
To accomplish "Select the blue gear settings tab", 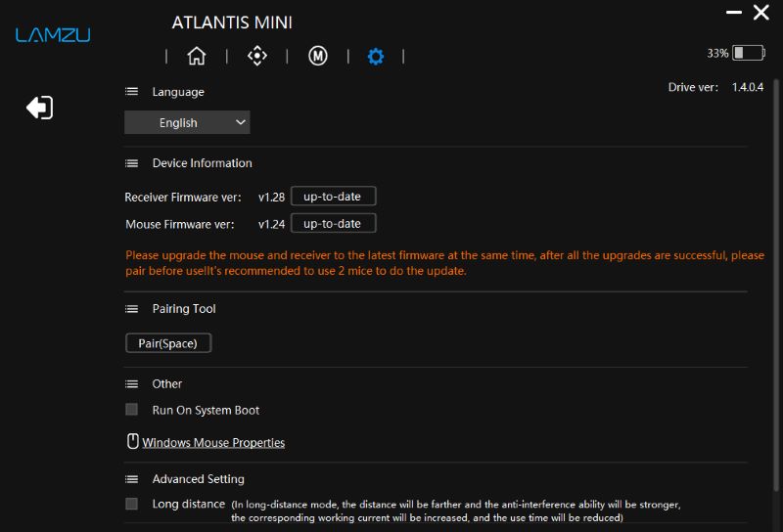I will click(376, 57).
